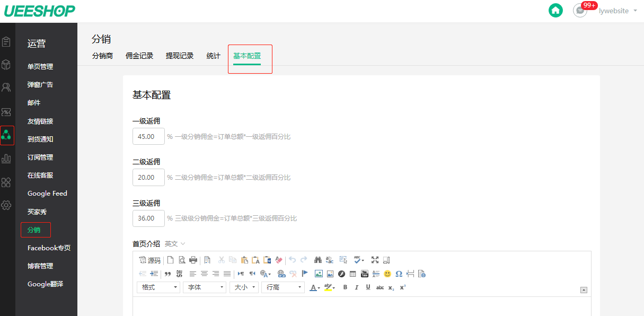Image resolution: width=644 pixels, height=316 pixels.
Task: Collapse the editor toolbar arrow
Action: point(584,289)
